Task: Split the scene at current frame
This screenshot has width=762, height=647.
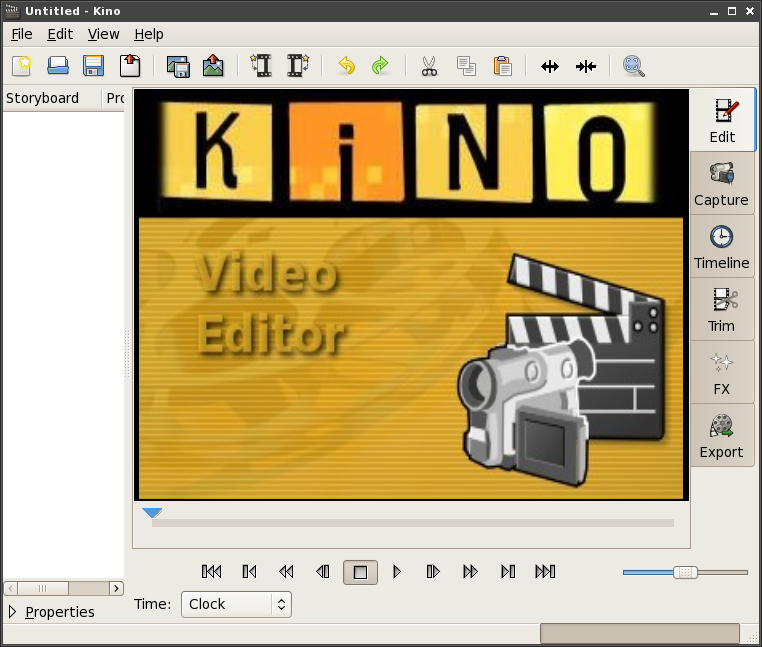Action: tap(550, 67)
